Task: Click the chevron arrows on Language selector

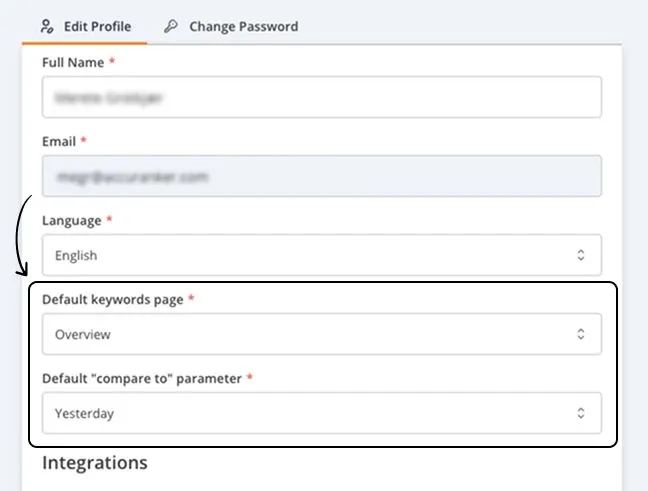Action: tap(581, 255)
